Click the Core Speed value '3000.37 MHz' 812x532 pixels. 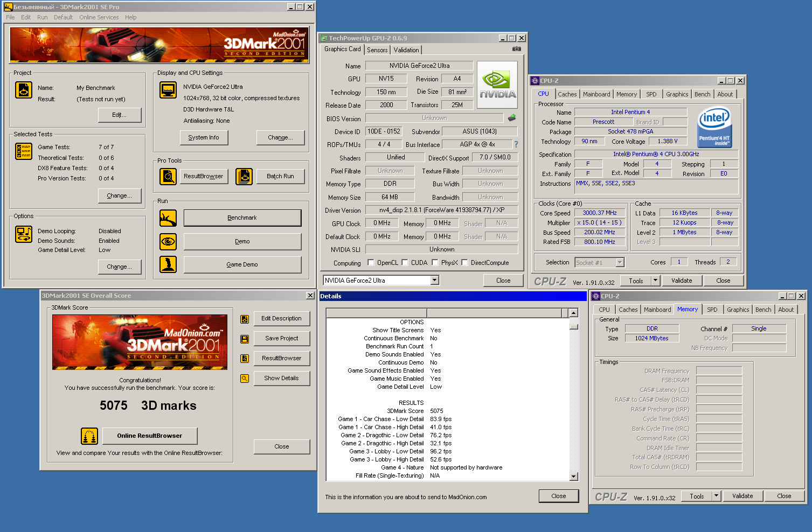tap(600, 213)
